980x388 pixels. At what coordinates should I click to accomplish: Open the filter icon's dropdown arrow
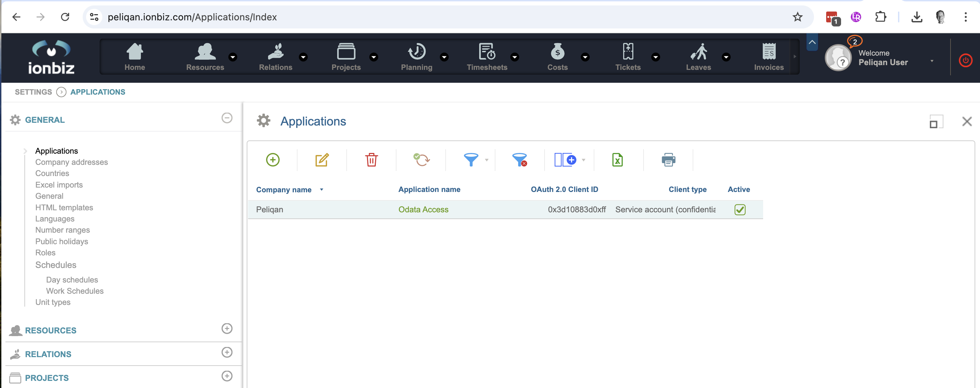pyautogui.click(x=487, y=160)
